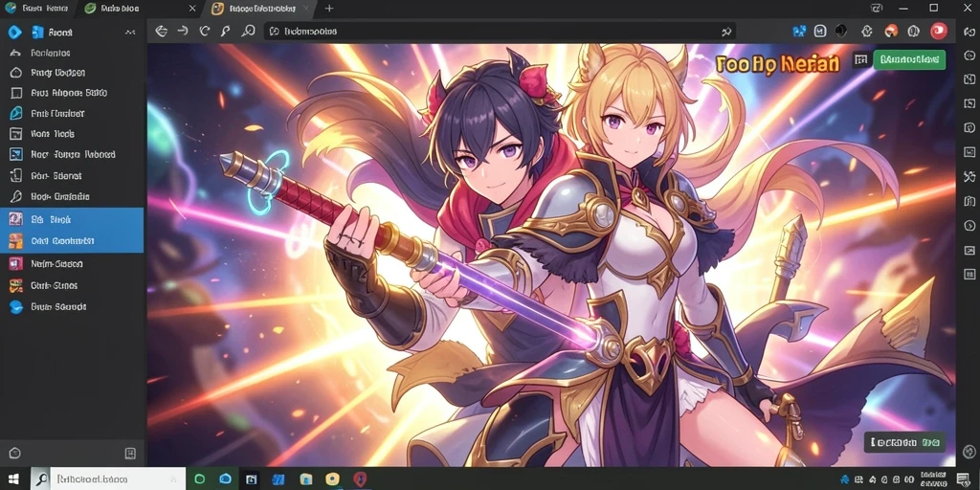Select the sidebar row with the burger-colored icon
Screen dimensions: 980x490
coord(72,285)
